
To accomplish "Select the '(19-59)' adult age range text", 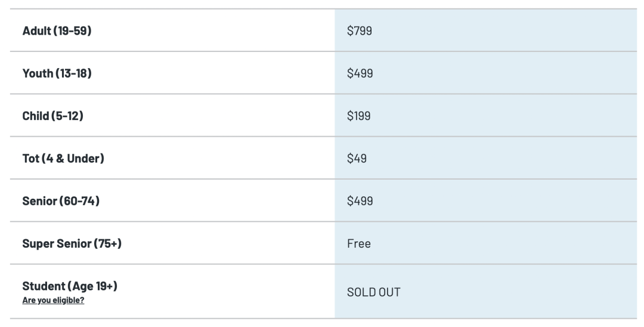I will tap(73, 30).
